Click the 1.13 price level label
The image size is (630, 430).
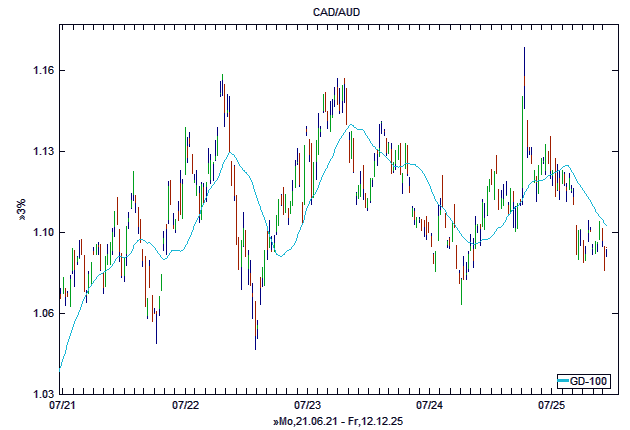click(x=42, y=152)
